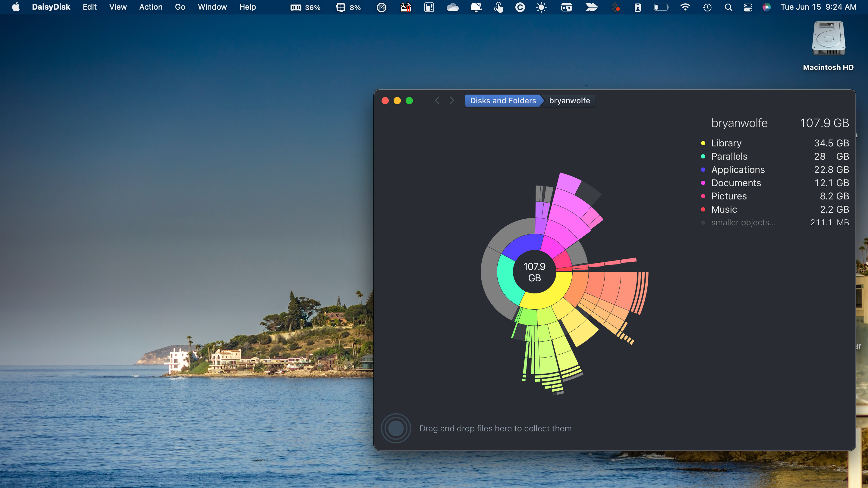This screenshot has height=488, width=868.
Task: Click the bryanwolfe breadcrumb
Action: [x=569, y=101]
